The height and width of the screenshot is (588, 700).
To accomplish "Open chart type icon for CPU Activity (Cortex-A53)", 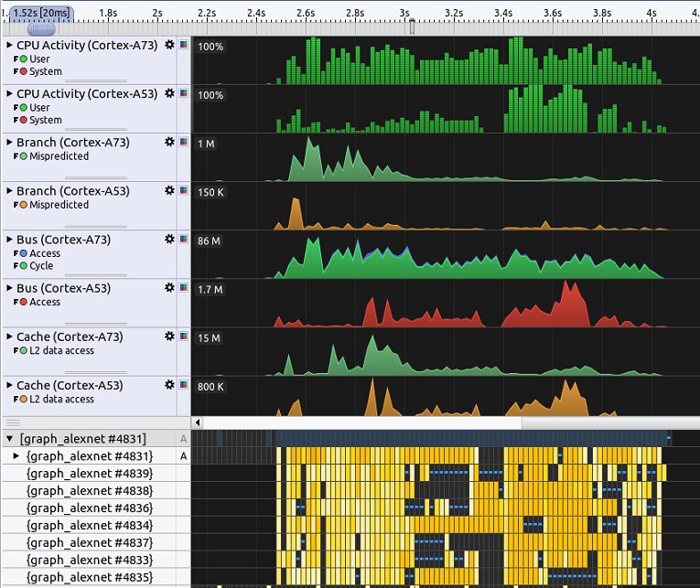I will [184, 94].
